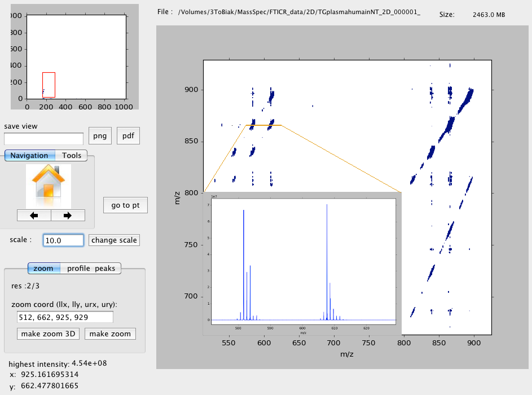The image size is (532, 395).
Task: Click the go to pt button
Action: (x=125, y=205)
